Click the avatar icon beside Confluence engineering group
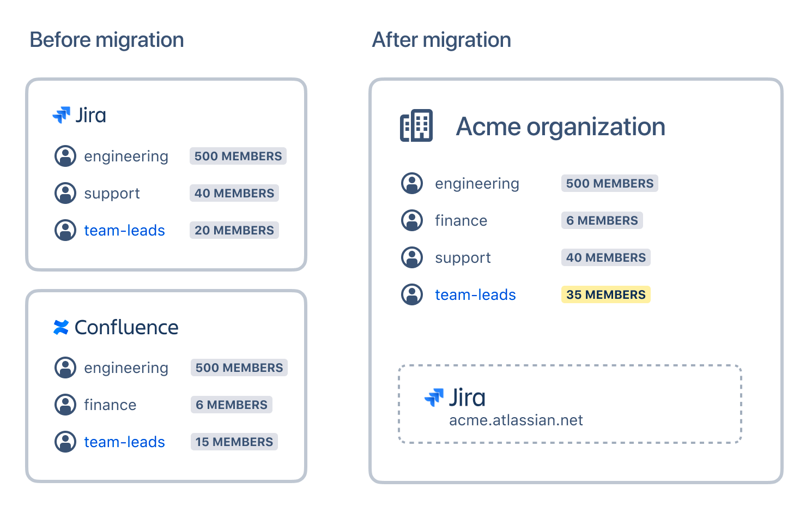 tap(65, 368)
